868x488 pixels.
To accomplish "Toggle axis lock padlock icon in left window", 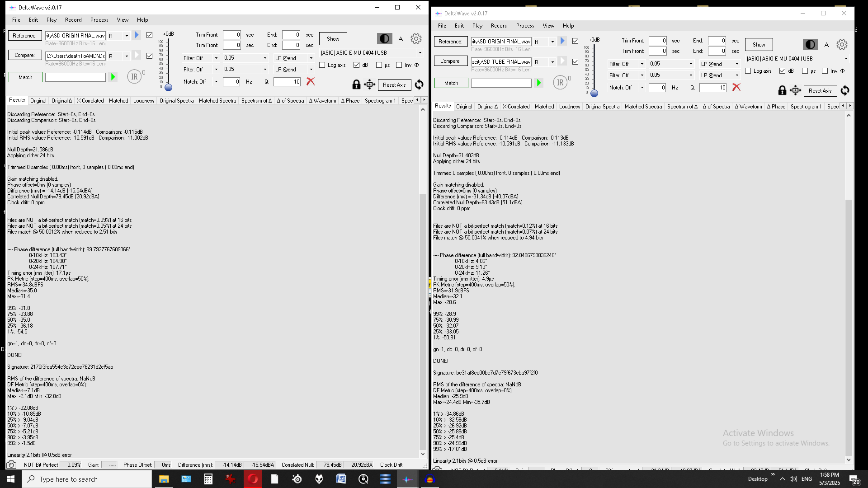I will click(356, 84).
